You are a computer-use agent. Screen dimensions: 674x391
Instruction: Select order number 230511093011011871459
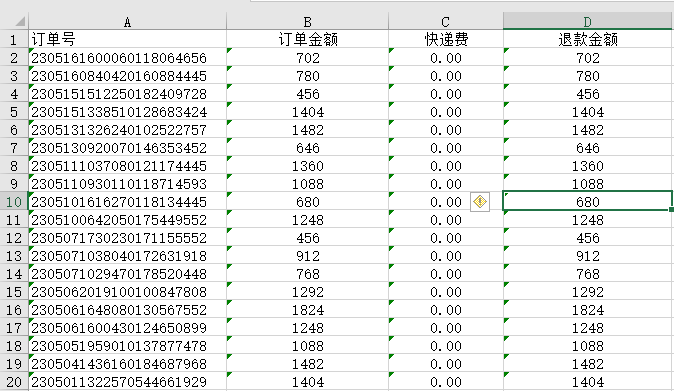point(127,183)
